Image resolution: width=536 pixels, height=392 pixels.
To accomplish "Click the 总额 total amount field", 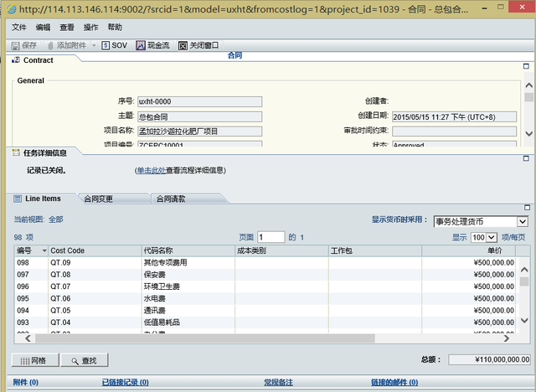I will [x=489, y=359].
